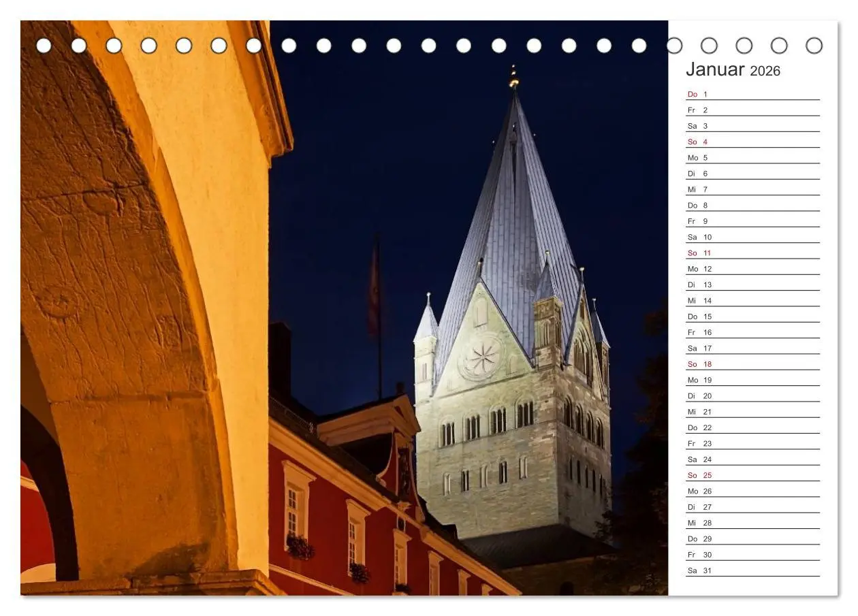
Task: Click the 'Januar 2026' month heading
Action: 733,69
